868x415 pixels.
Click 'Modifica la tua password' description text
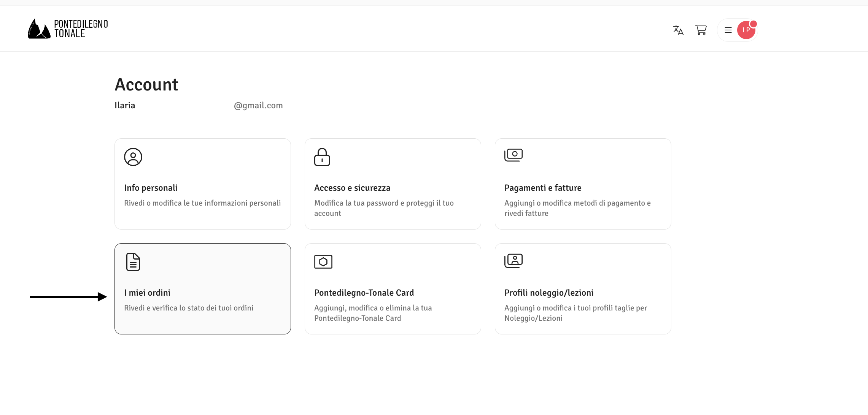384,208
